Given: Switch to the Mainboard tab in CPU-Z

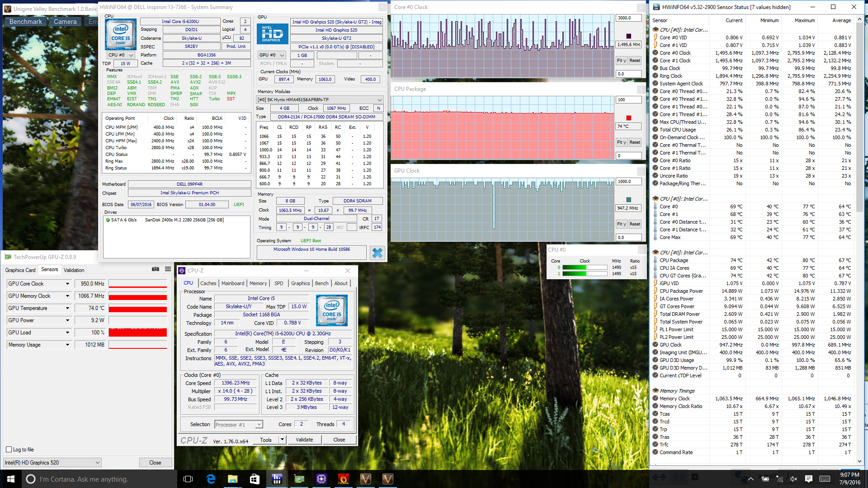Looking at the screenshot, I should (x=233, y=283).
